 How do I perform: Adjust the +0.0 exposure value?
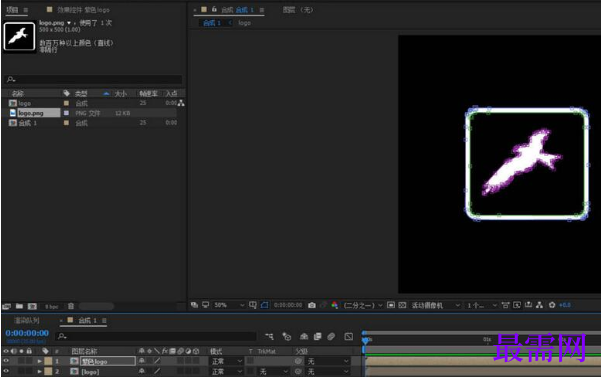565,305
